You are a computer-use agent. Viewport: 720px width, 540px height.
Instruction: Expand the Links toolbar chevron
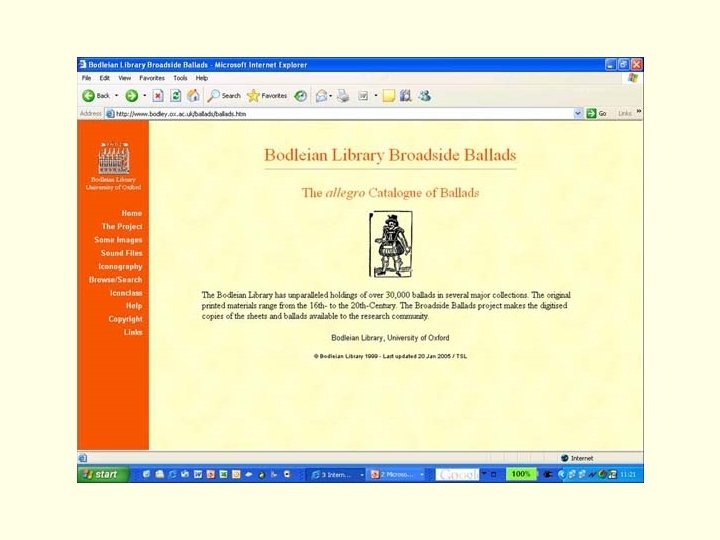639,112
